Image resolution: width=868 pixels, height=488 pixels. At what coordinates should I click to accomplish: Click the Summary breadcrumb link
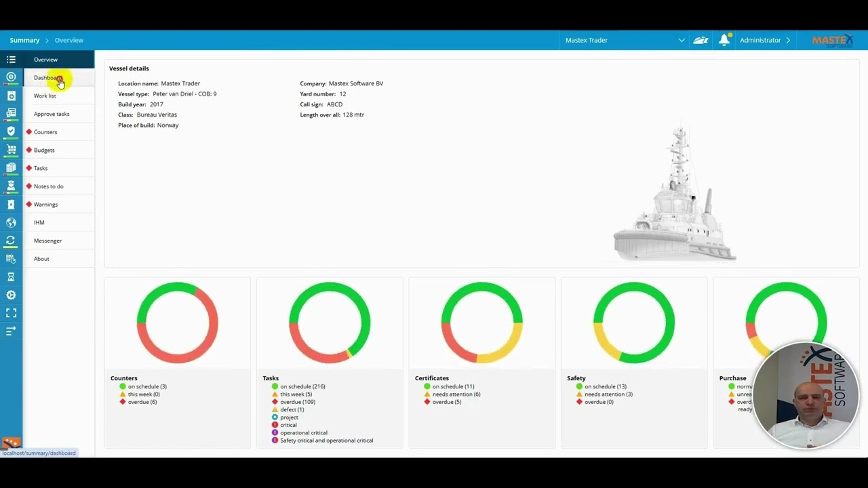(24, 40)
